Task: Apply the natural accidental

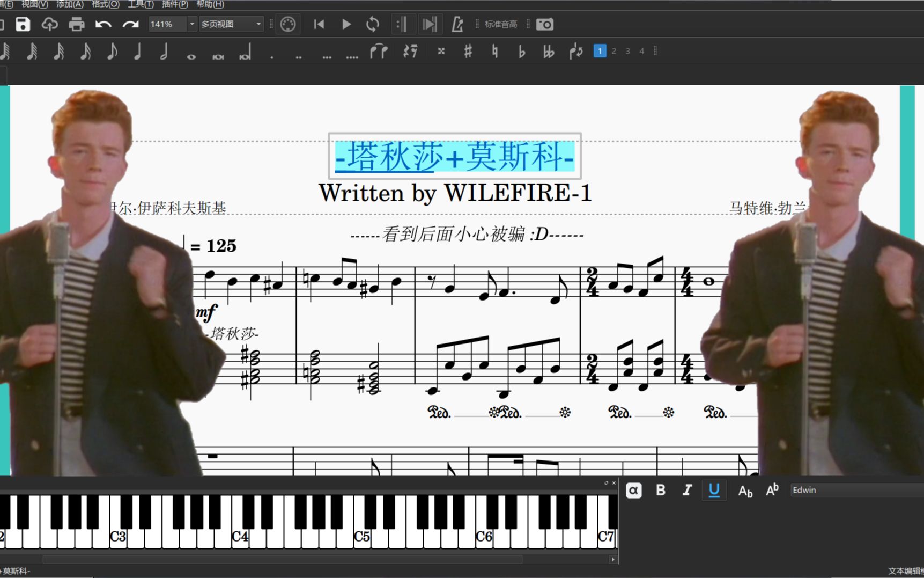Action: (495, 52)
